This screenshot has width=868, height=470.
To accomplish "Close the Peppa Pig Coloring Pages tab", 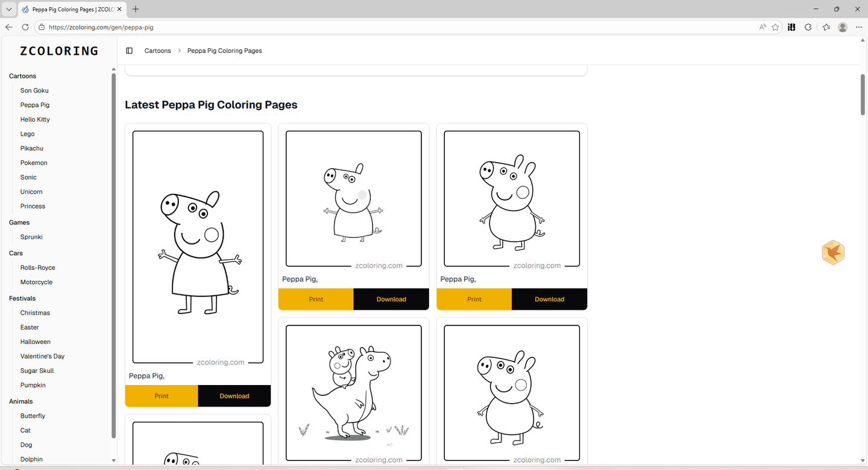I will [x=120, y=9].
